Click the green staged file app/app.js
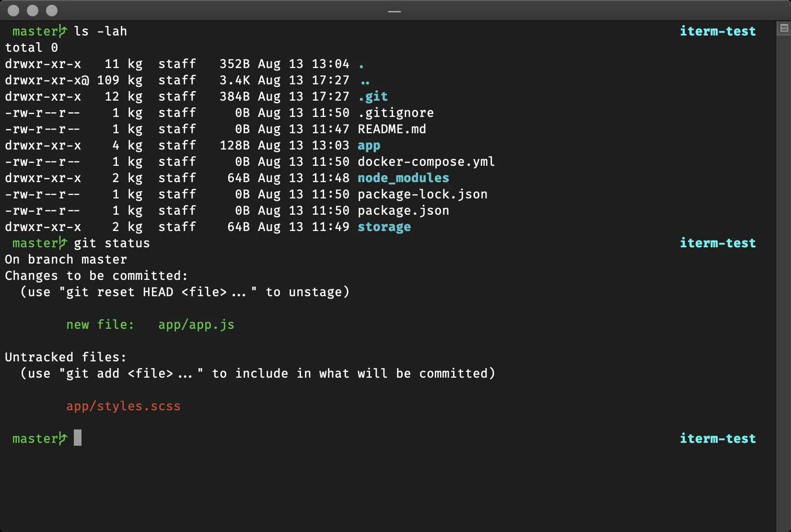Image resolution: width=791 pixels, height=532 pixels. pyautogui.click(x=196, y=324)
